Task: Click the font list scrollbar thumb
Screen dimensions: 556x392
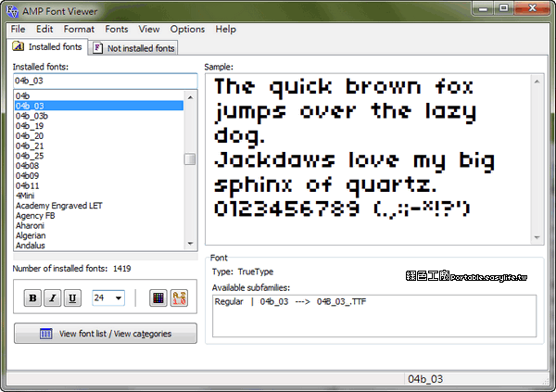Action: coord(190,158)
